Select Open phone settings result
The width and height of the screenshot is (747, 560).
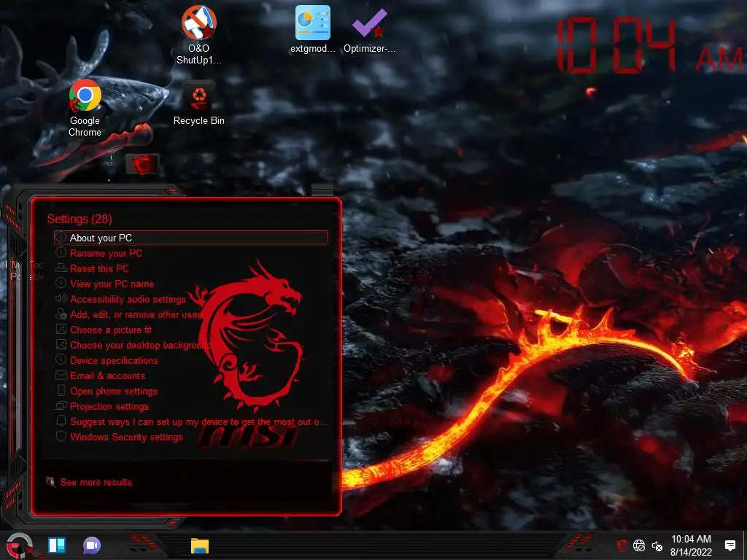191,391
